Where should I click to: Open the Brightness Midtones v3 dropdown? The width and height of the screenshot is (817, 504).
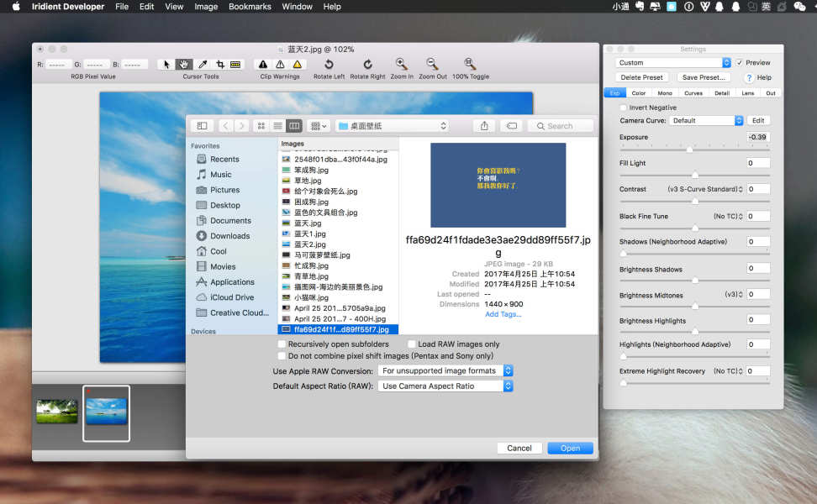(734, 294)
